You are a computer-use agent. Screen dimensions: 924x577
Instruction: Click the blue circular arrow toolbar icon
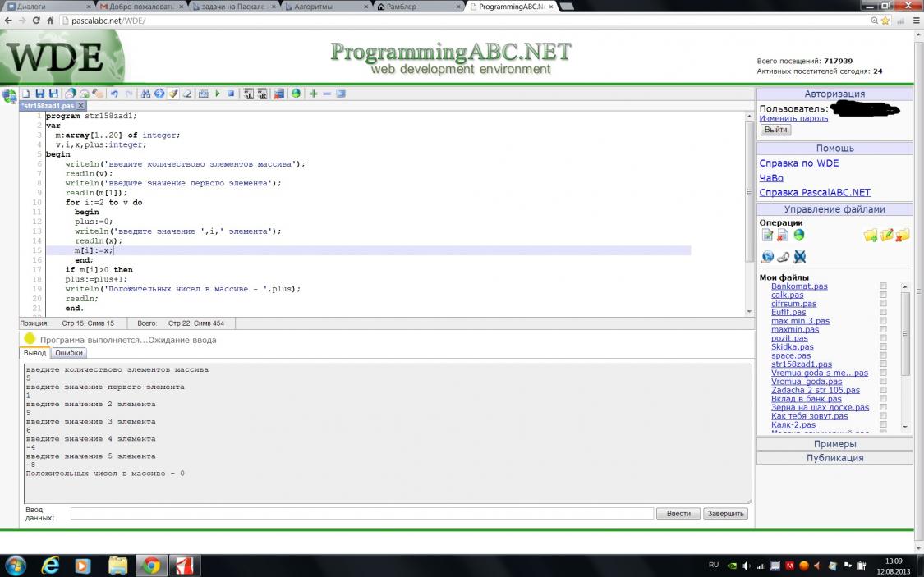[159, 94]
